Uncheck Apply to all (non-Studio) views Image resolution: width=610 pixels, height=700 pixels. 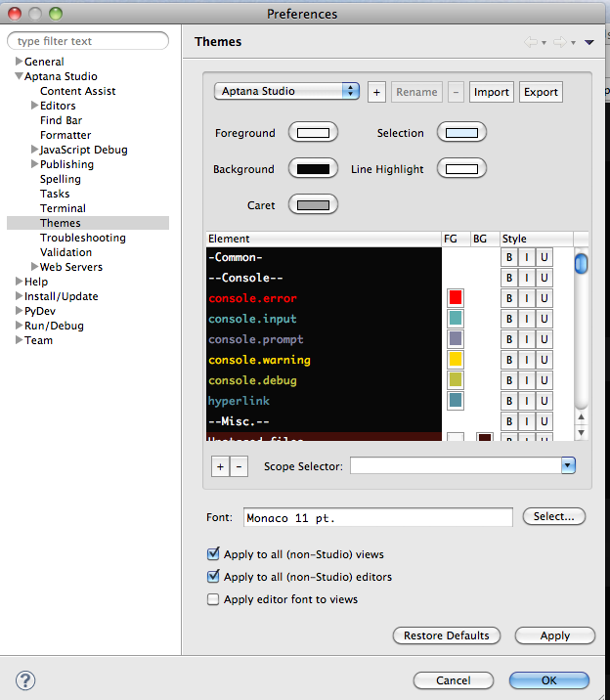click(214, 554)
